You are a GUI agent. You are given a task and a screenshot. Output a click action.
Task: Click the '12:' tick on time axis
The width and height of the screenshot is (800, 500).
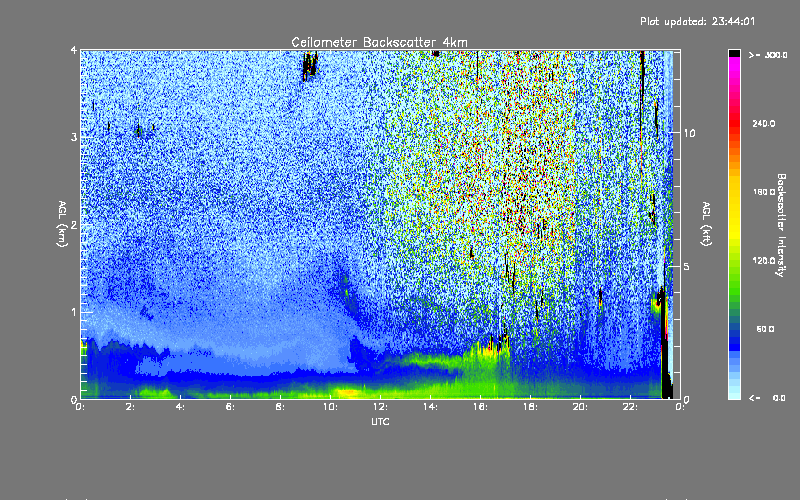[380, 407]
